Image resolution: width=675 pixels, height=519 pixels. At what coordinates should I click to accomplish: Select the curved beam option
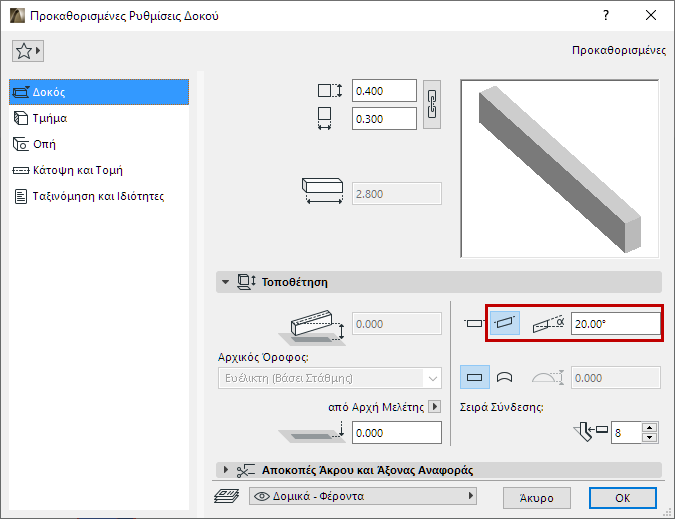click(505, 377)
